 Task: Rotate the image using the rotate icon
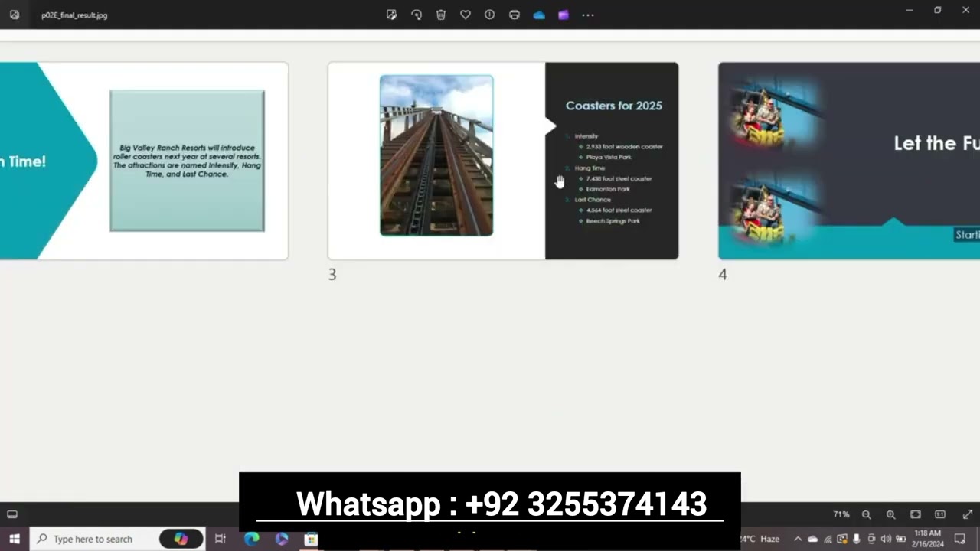tap(416, 15)
